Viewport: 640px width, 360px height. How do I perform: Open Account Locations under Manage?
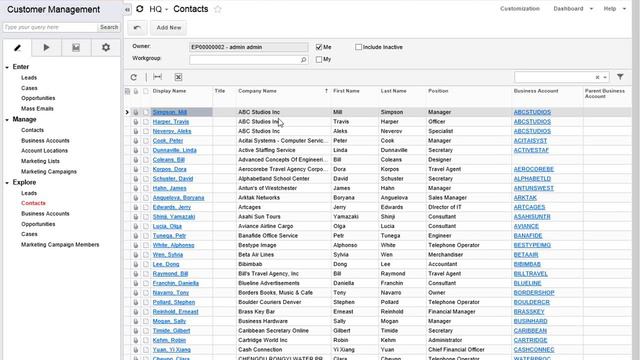(44, 151)
